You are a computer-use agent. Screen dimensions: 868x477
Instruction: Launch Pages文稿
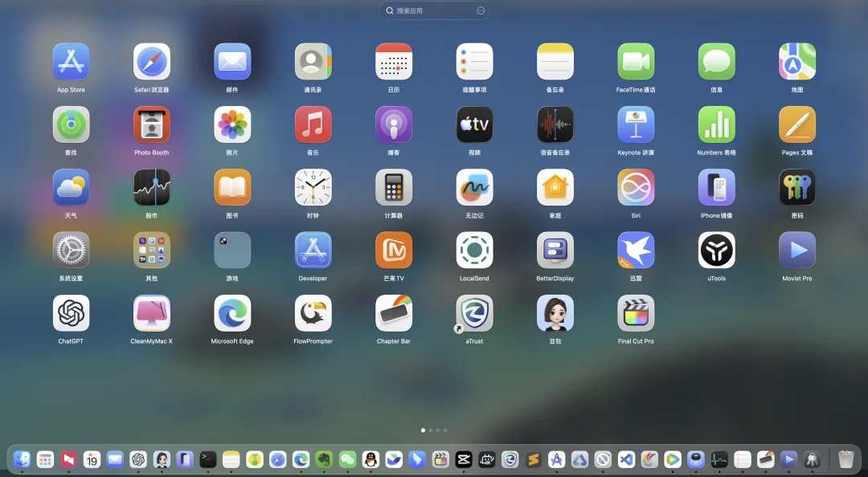(x=797, y=124)
